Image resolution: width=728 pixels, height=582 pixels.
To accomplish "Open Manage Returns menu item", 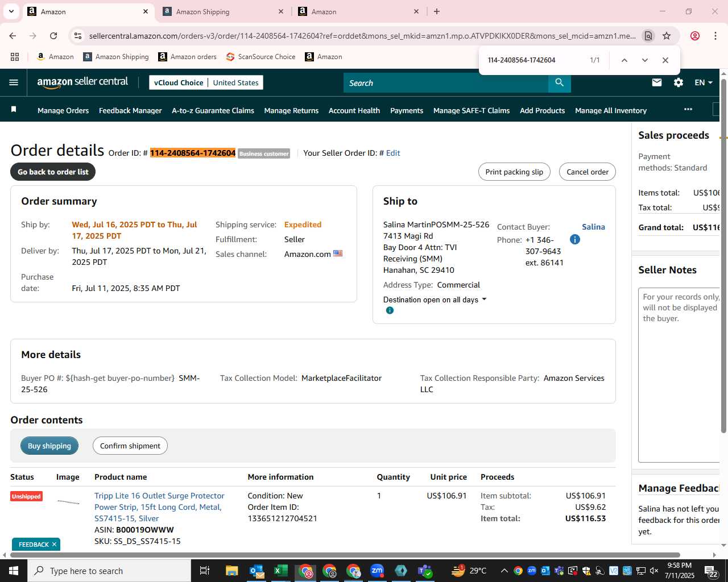I will (x=291, y=110).
